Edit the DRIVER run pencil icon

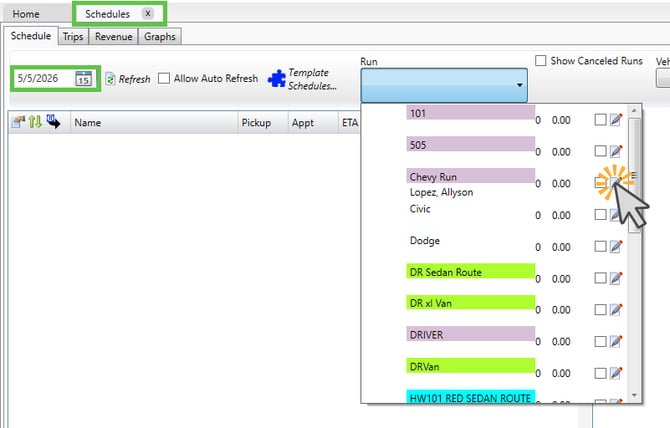pos(616,341)
